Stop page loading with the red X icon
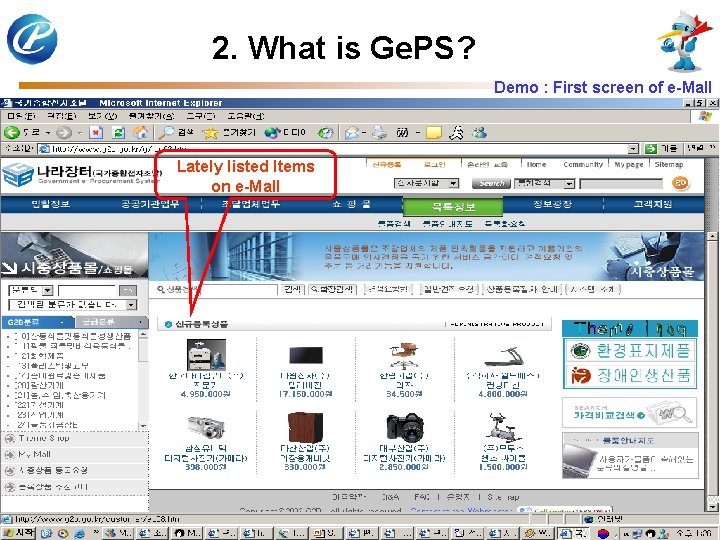 pyautogui.click(x=96, y=133)
